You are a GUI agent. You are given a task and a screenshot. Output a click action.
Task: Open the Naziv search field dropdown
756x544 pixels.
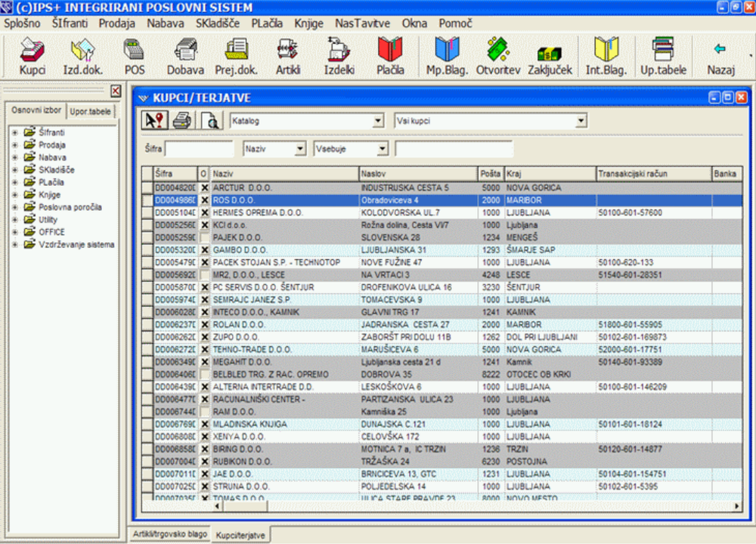tap(300, 149)
